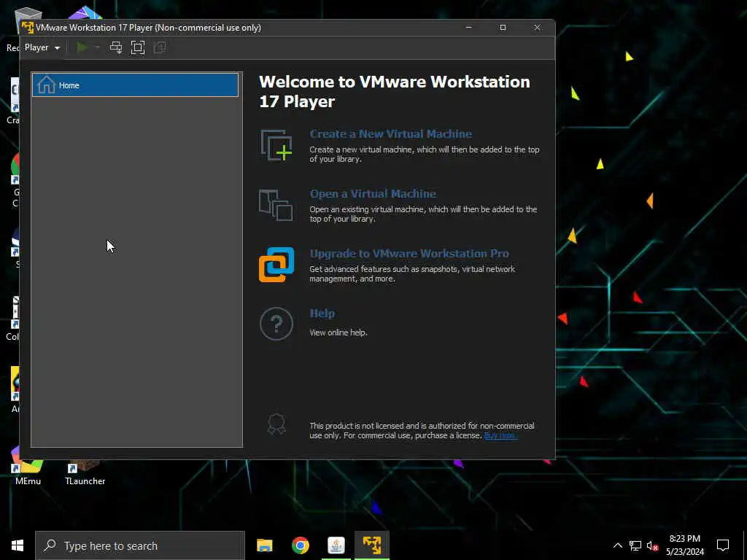This screenshot has height=560, width=747.
Task: Click the green power on play button
Action: [x=82, y=47]
